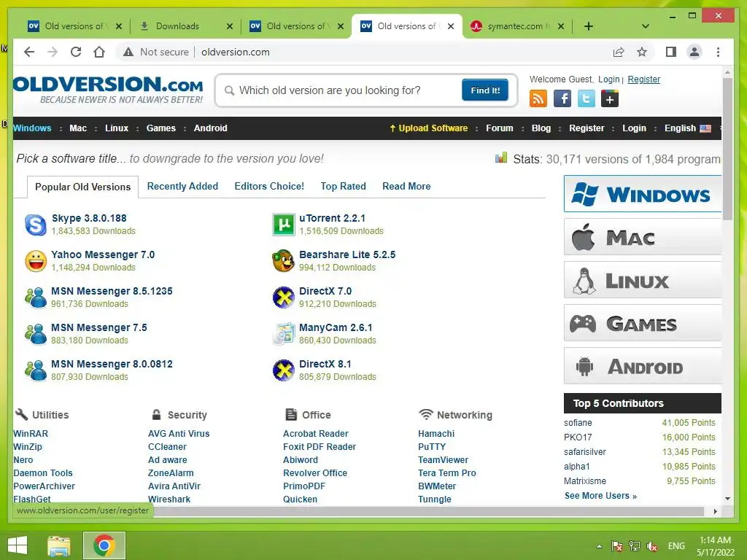Open the RSS feed icon
The image size is (747, 560).
click(x=538, y=98)
